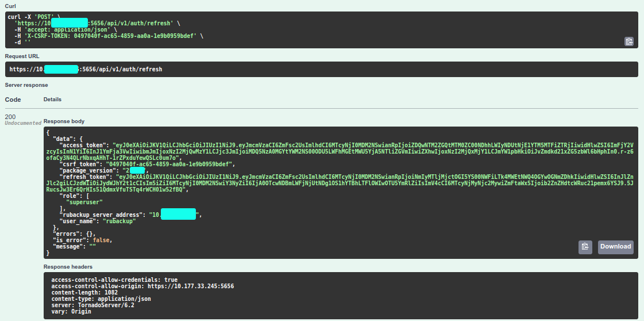644x321 pixels.
Task: Click the Undocumented label under 200
Action: click(22, 123)
